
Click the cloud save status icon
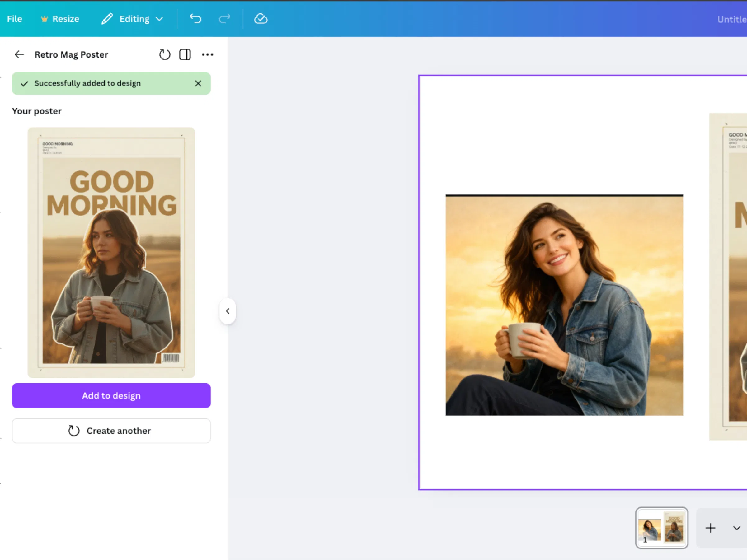click(261, 19)
